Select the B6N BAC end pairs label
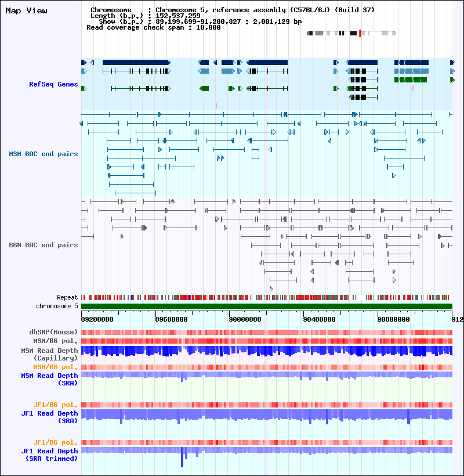This screenshot has height=476, width=464. point(43,245)
